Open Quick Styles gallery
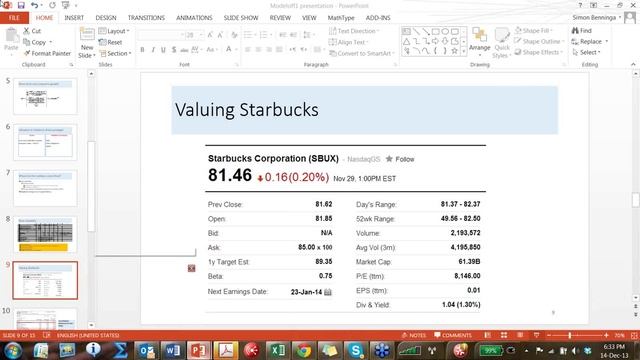Viewport: 640px width, 360px height. (x=501, y=43)
